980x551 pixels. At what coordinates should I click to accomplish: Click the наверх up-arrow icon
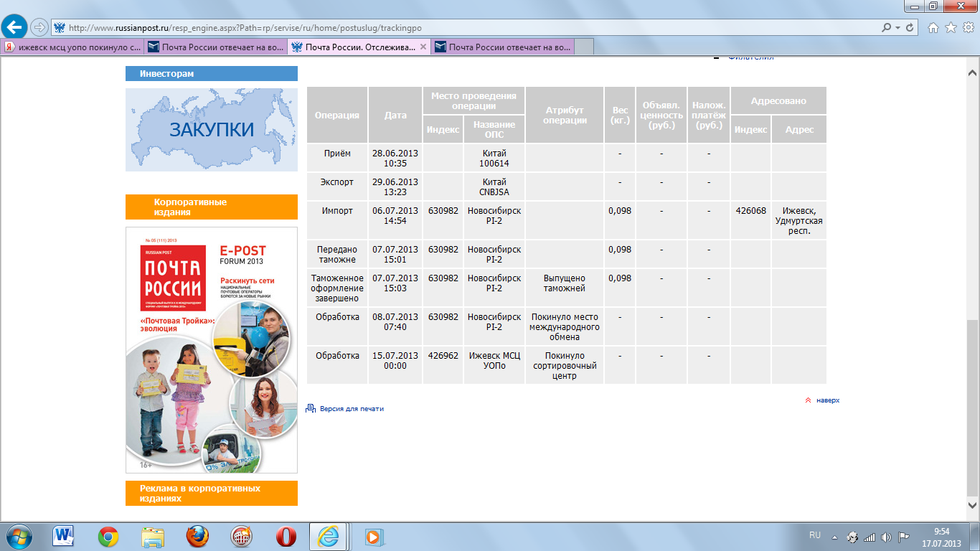pos(809,400)
